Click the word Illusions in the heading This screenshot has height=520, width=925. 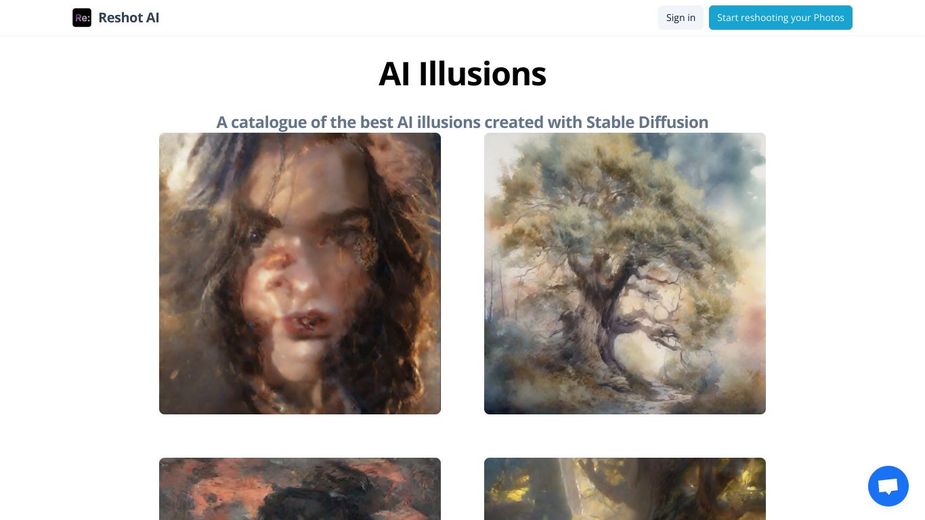[483, 74]
